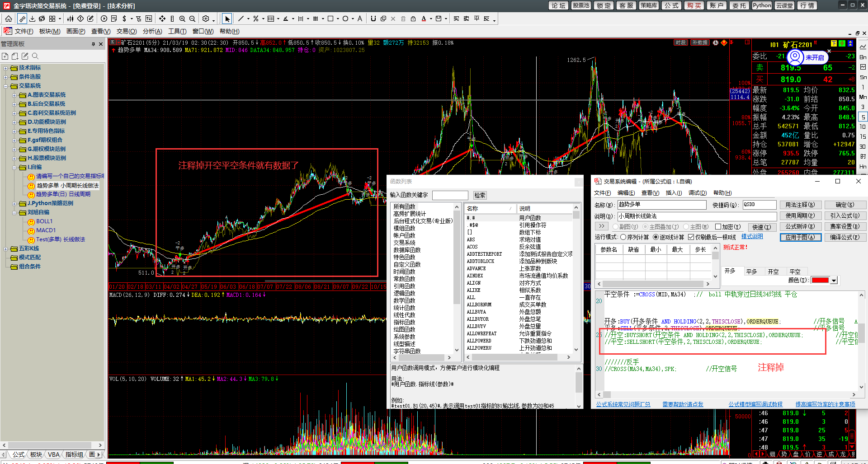This screenshot has width=868, height=464.
Task: Expand the 技术指标 tree node
Action: click(x=6, y=68)
